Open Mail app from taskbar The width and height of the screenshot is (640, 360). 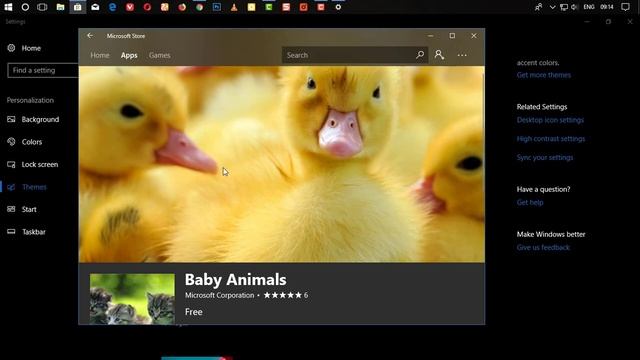point(95,7)
